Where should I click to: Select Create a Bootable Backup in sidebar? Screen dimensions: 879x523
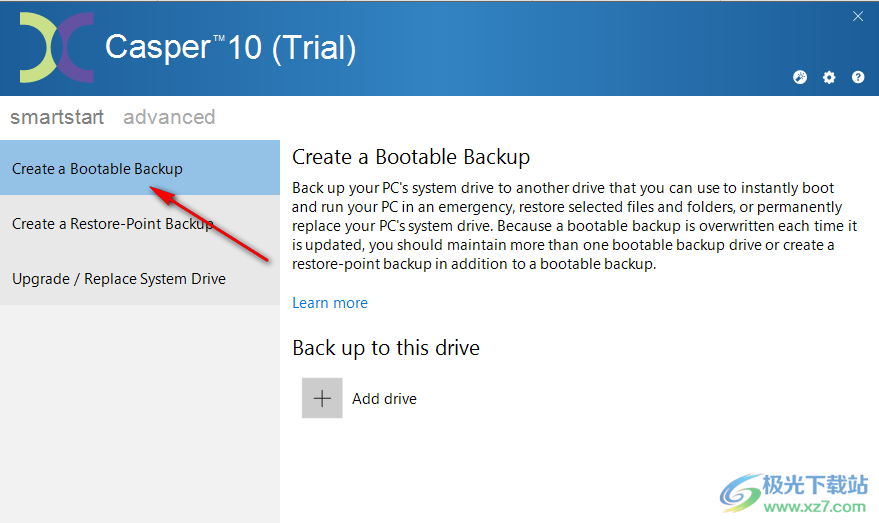tap(97, 169)
